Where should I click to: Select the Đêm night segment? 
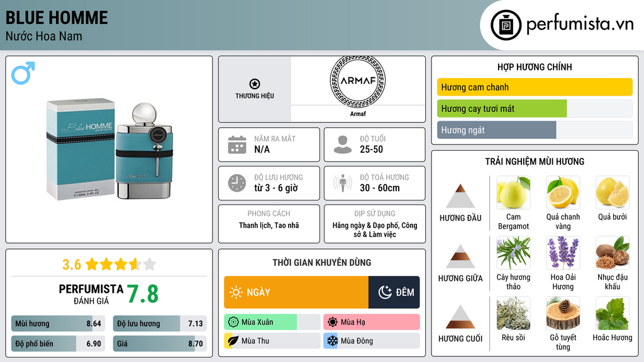tap(394, 292)
